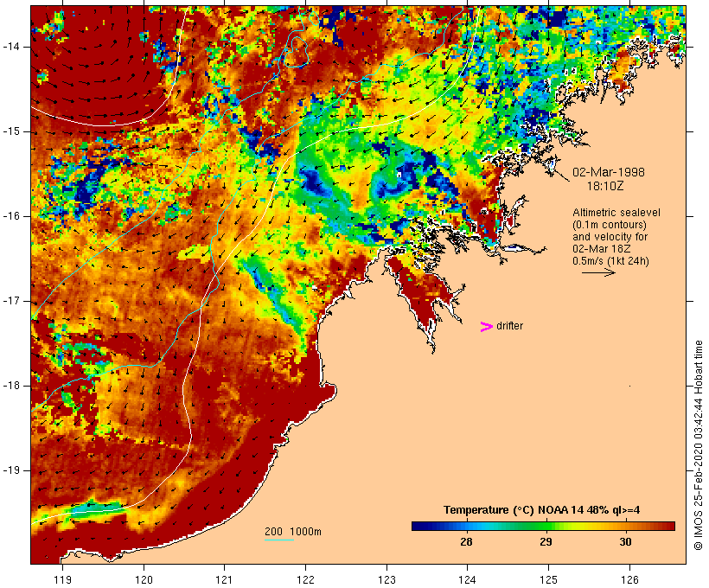Click the latitude axis label -18

click(x=11, y=386)
